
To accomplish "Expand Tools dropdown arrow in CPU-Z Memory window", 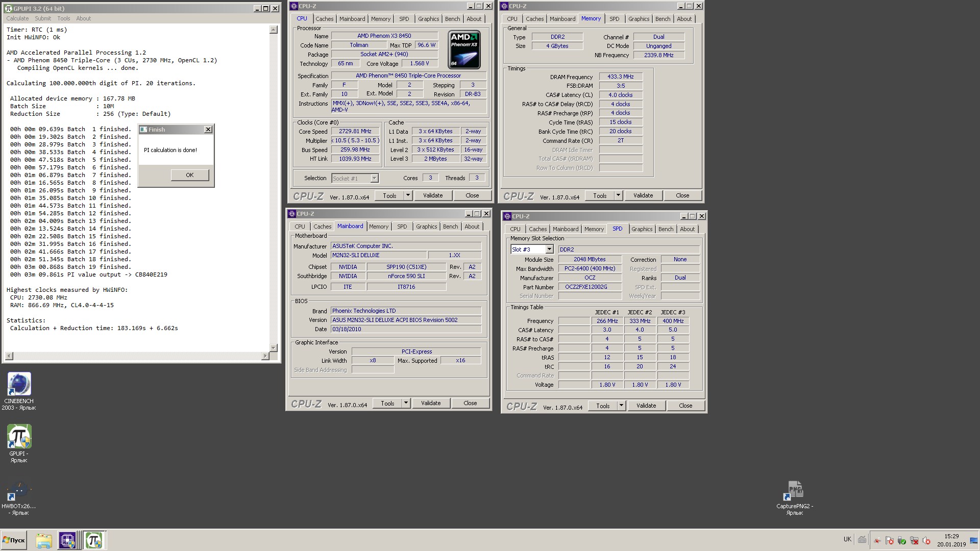I will tap(618, 195).
